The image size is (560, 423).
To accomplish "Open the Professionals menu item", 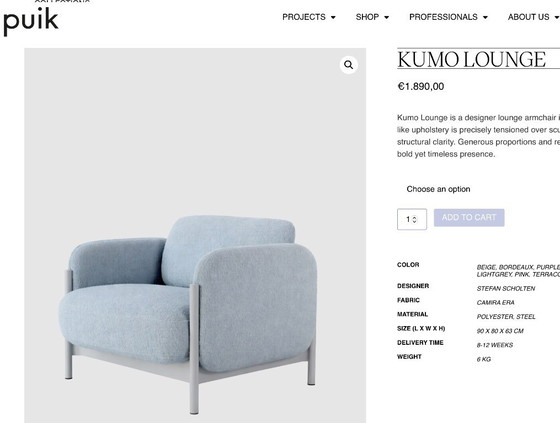I will tap(443, 17).
